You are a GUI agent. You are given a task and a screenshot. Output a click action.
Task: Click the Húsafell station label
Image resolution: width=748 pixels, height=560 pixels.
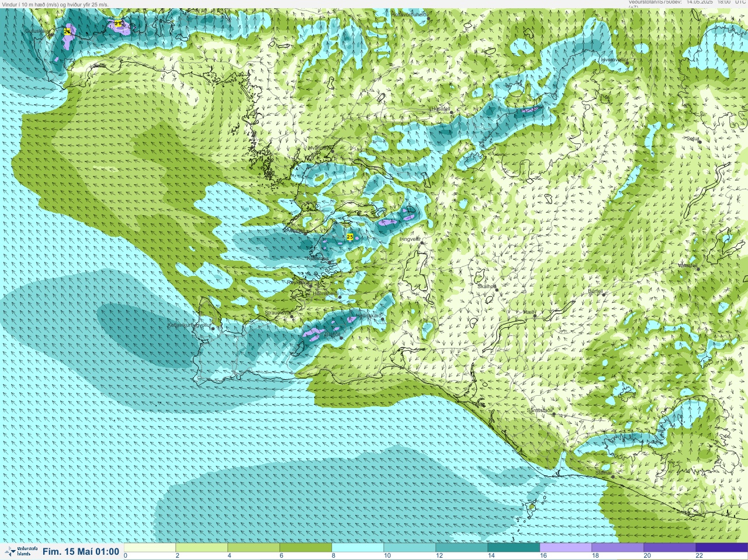[x=440, y=109]
